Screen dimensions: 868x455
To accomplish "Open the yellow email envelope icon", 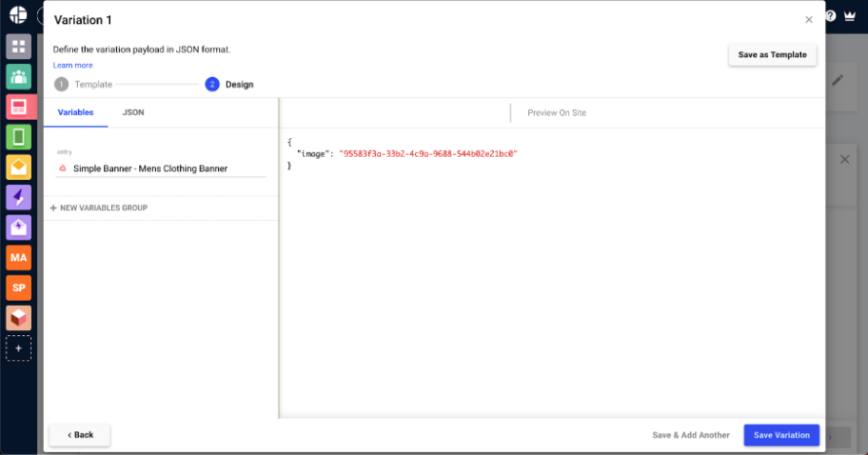I will 18,168.
